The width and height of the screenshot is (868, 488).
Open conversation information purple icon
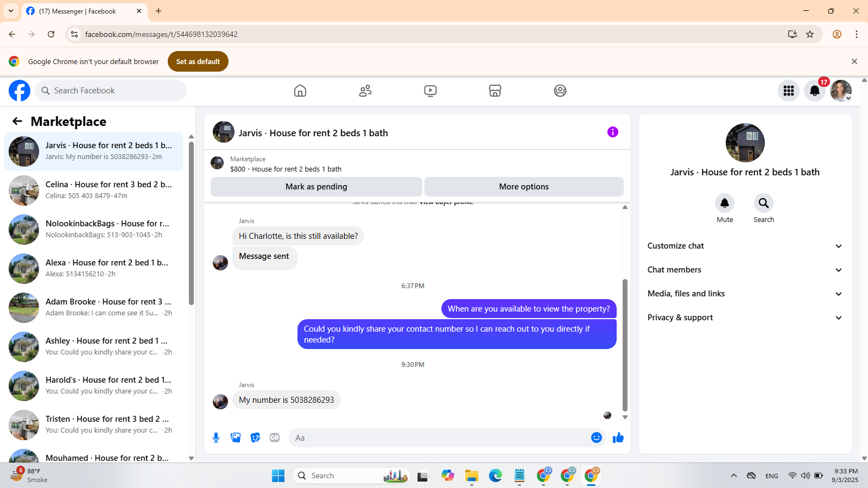point(613,132)
